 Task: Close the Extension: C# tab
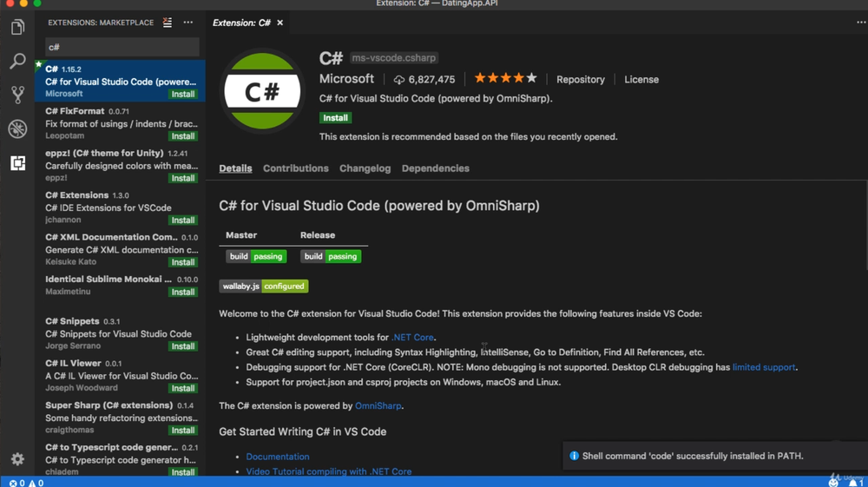(280, 23)
